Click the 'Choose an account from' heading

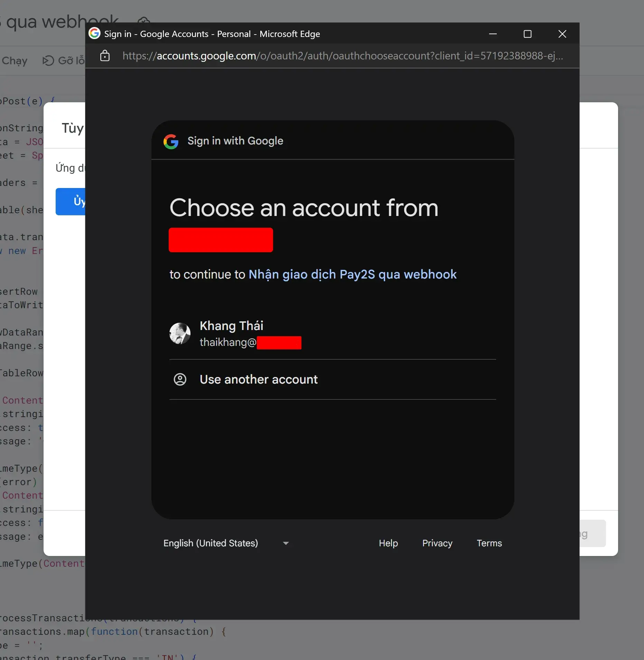[304, 208]
